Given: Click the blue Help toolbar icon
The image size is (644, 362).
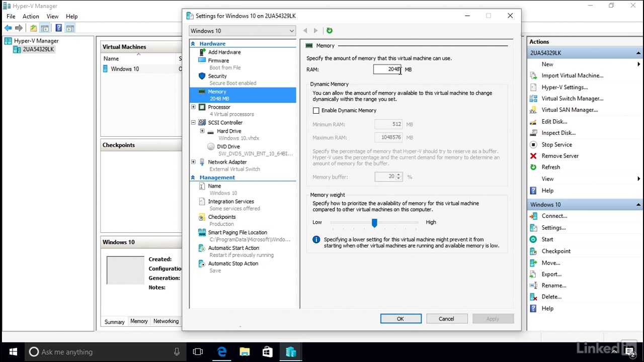Looking at the screenshot, I should click(x=59, y=28).
